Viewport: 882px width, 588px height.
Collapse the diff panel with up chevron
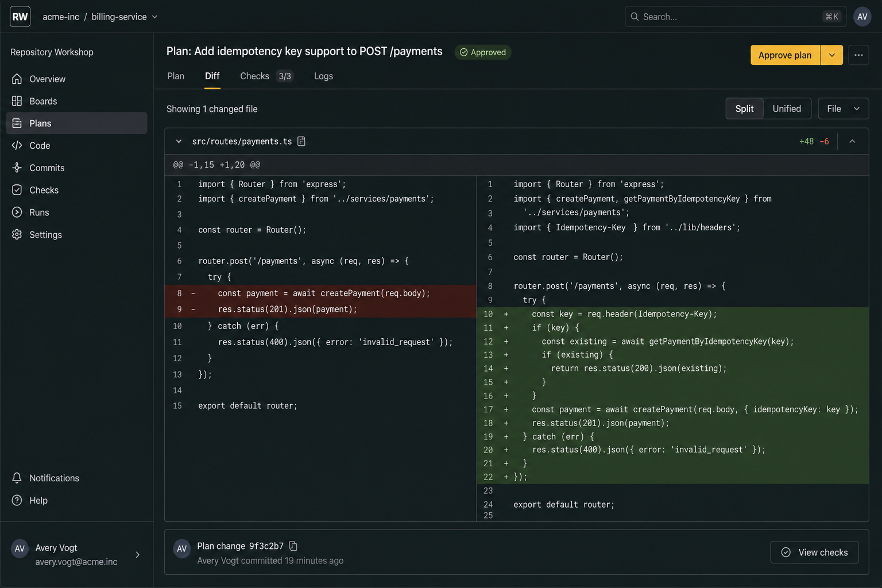pyautogui.click(x=852, y=141)
